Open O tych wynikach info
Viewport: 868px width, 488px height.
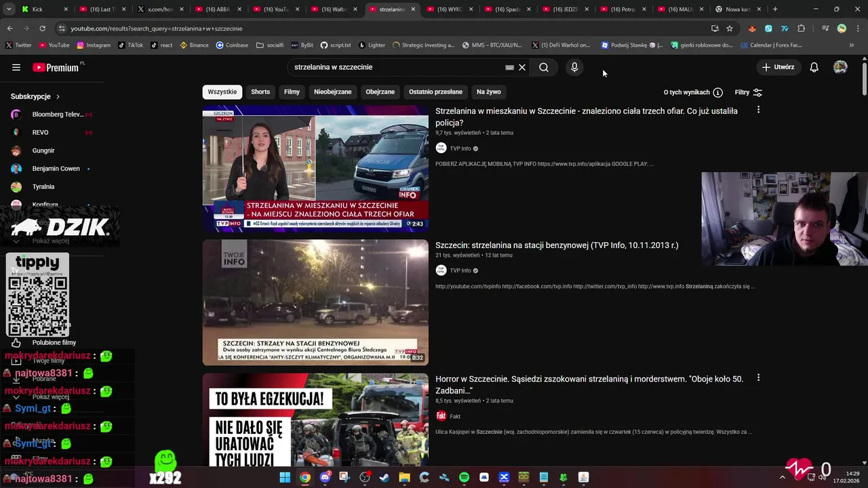[693, 92]
